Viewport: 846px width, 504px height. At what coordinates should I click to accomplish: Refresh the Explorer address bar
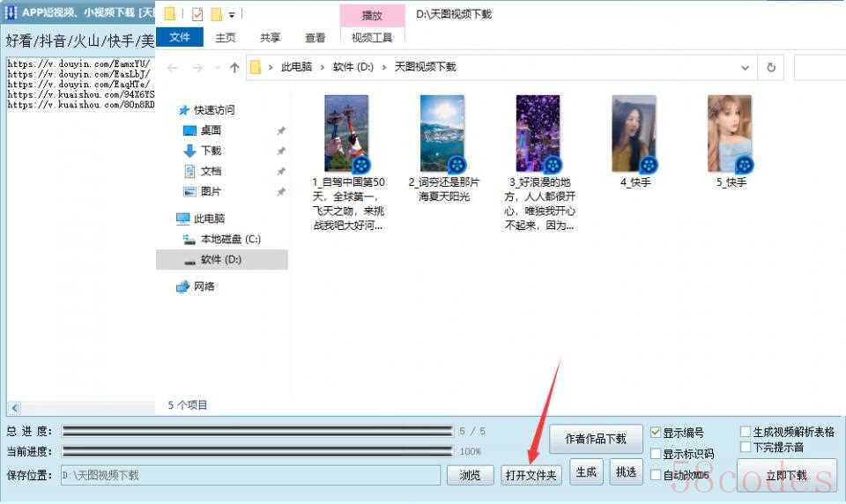coord(771,68)
